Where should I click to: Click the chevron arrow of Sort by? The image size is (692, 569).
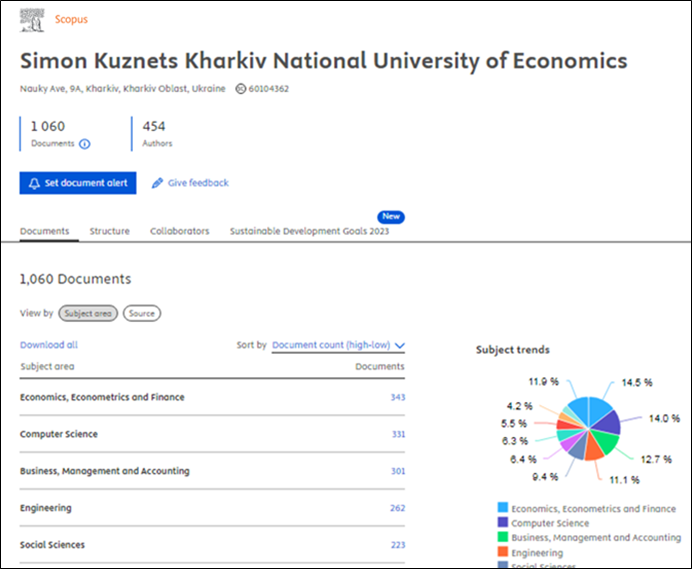tap(399, 346)
